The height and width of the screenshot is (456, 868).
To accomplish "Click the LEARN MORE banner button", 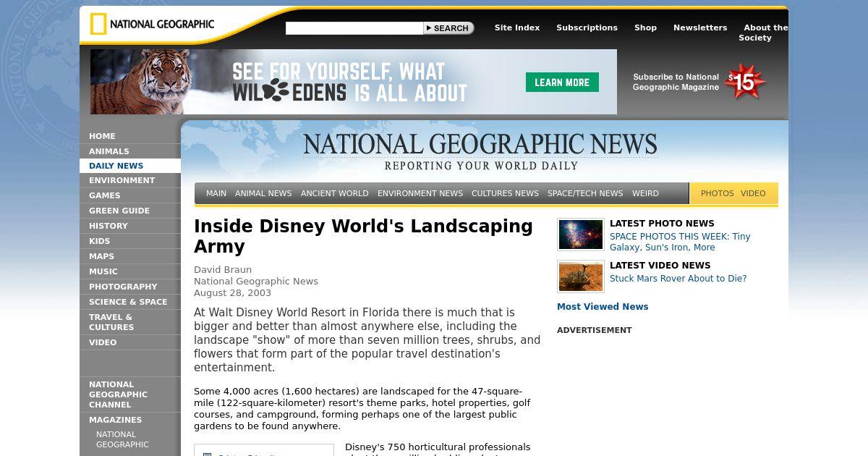I will tap(562, 83).
